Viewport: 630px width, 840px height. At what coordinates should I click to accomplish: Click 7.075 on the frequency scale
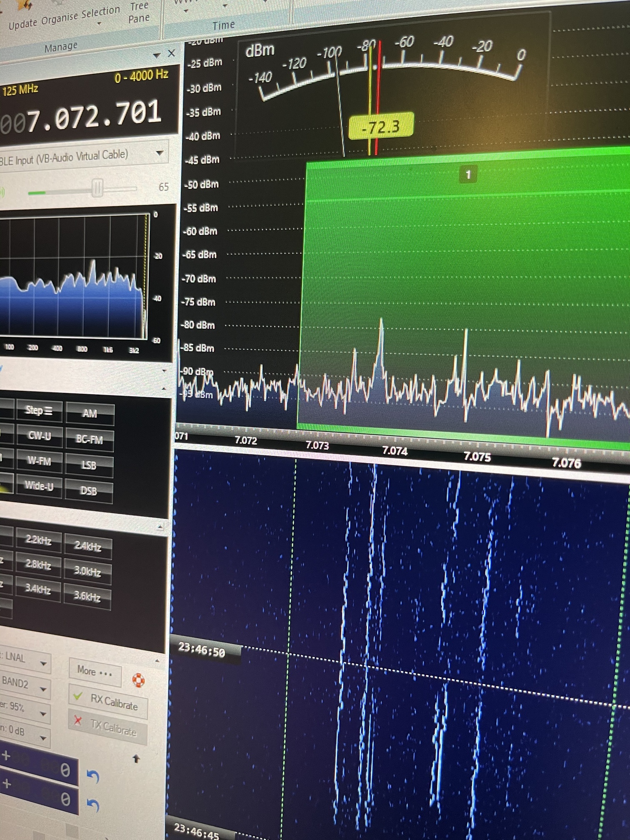click(x=477, y=457)
